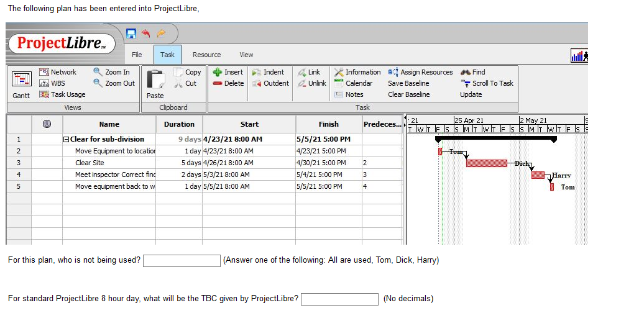Image resolution: width=644 pixels, height=313 pixels.
Task: Click the Meet inspector Gantt bar
Action: [538, 175]
